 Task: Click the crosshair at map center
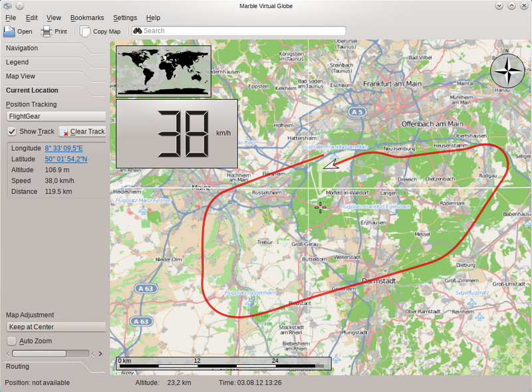pyautogui.click(x=321, y=207)
